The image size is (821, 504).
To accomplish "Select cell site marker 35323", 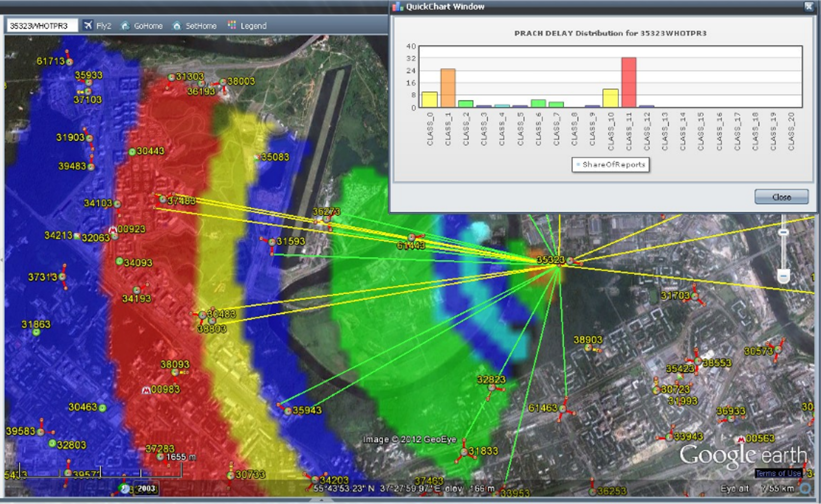I will tap(570, 261).
